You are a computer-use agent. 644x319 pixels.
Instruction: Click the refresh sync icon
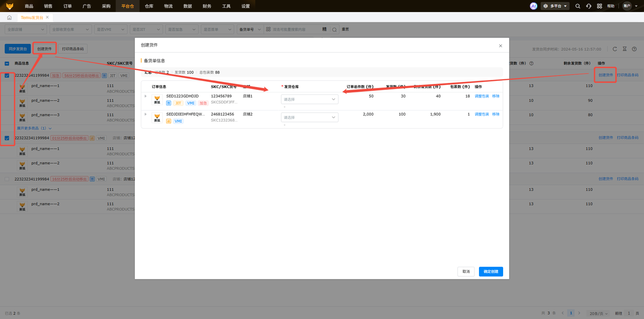pyautogui.click(x=615, y=49)
